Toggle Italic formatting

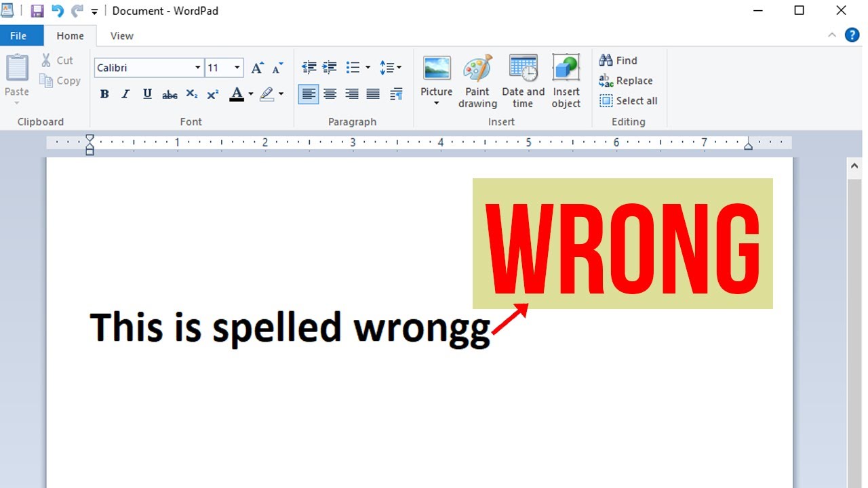pyautogui.click(x=125, y=94)
